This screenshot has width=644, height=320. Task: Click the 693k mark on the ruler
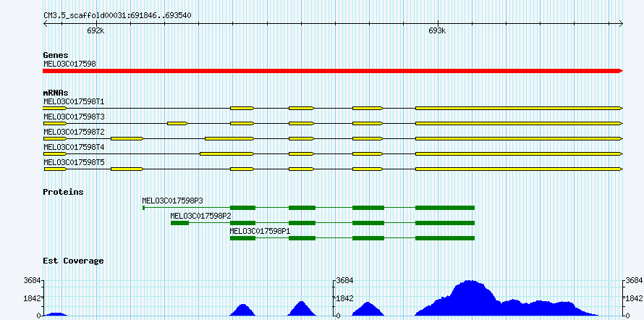pyautogui.click(x=437, y=31)
